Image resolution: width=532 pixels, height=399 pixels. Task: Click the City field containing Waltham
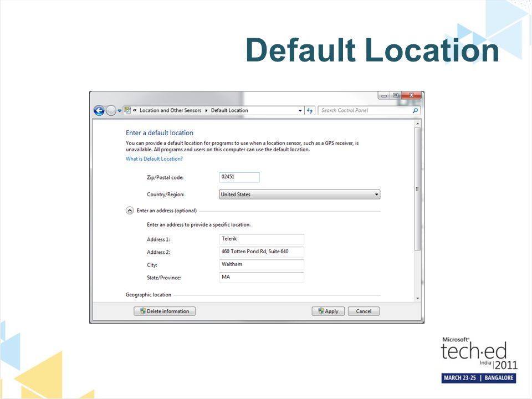pos(262,265)
